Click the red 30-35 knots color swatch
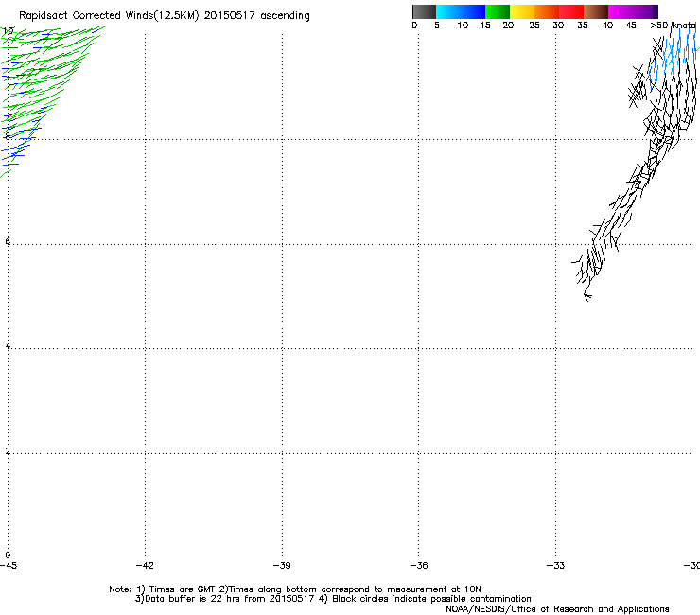This screenshot has height=615, width=700. (571, 11)
